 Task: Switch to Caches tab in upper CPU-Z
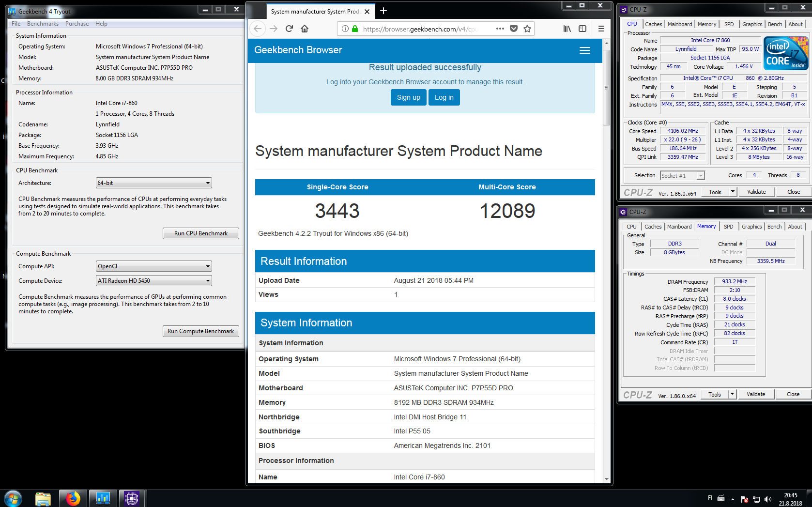653,24
